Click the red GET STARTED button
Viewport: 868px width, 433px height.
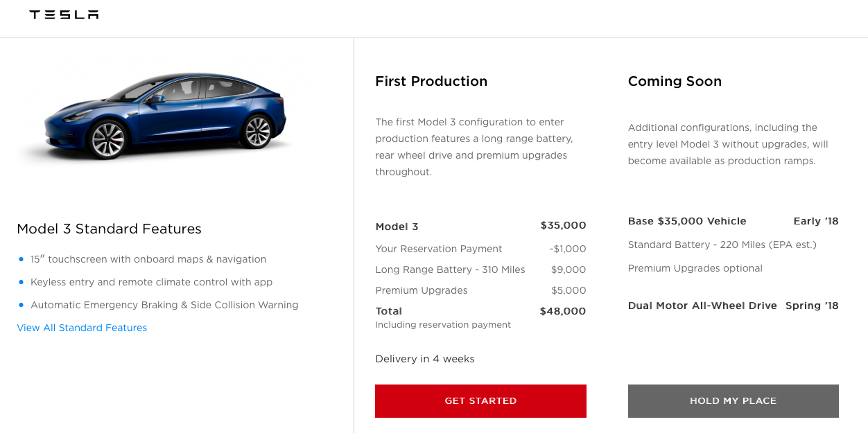point(480,401)
